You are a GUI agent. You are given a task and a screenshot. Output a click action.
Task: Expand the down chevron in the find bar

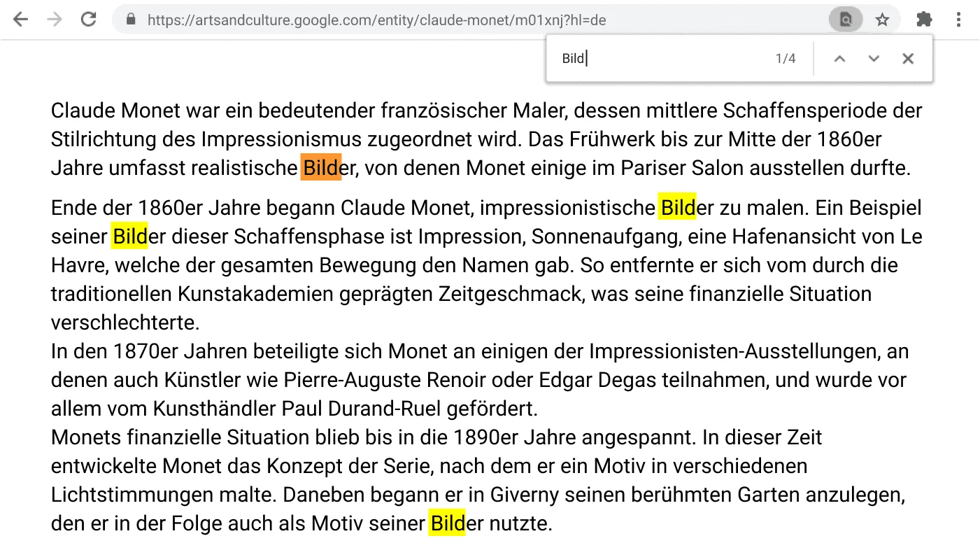(x=873, y=58)
